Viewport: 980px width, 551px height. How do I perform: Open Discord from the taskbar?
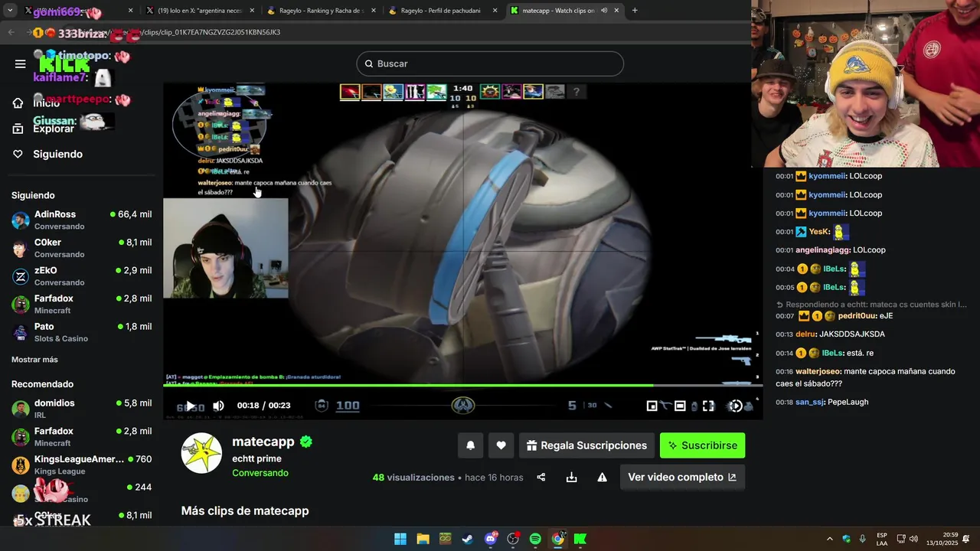(491, 539)
